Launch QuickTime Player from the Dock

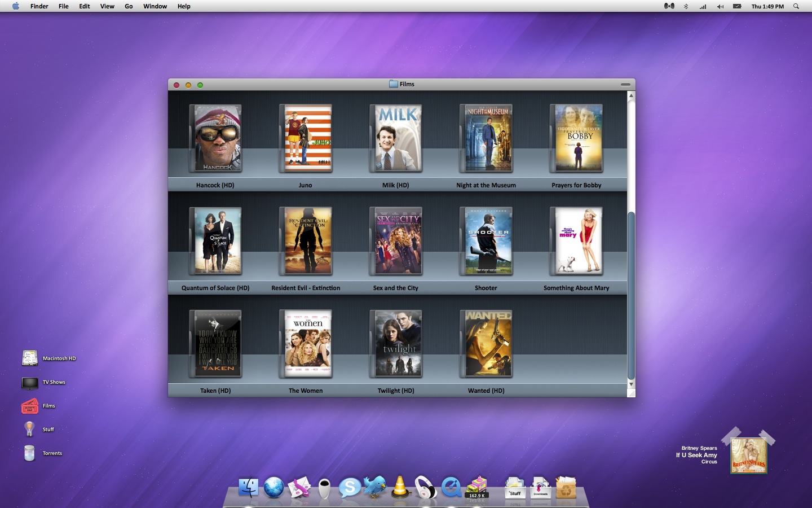click(451, 487)
